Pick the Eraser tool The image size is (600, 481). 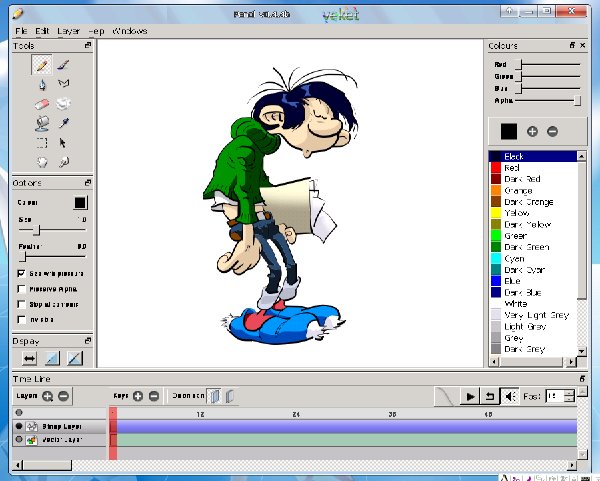[42, 104]
